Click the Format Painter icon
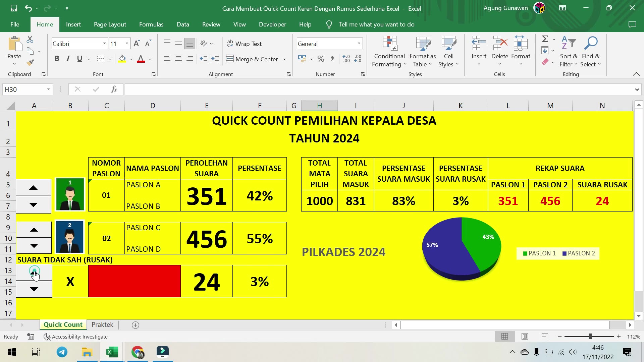The width and height of the screenshot is (644, 362). click(30, 62)
